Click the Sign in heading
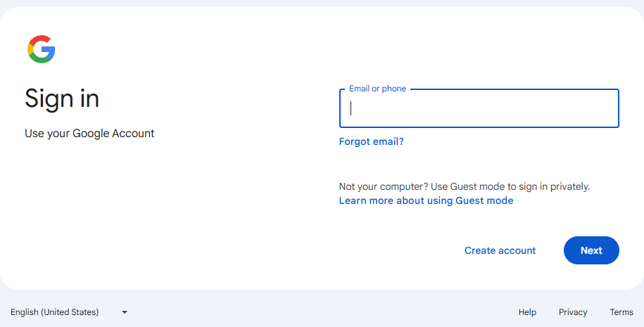Screen dimensions: 644x327 tap(62, 98)
